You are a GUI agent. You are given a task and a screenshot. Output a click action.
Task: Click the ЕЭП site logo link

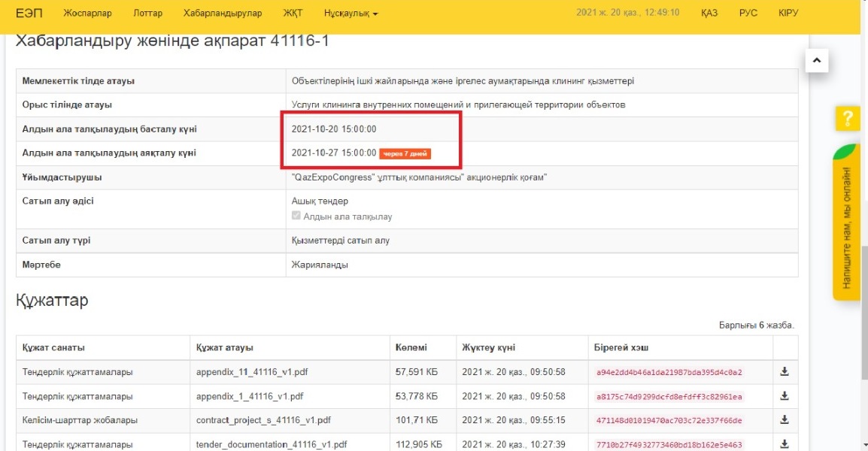click(30, 14)
